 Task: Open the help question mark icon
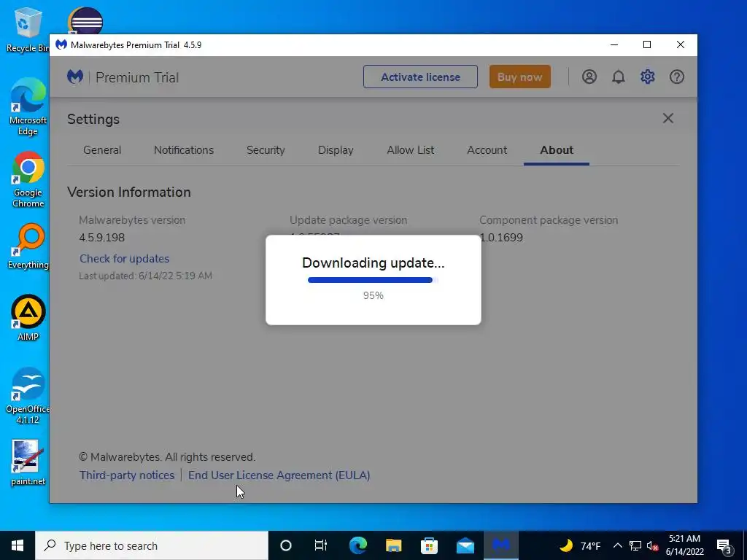676,77
